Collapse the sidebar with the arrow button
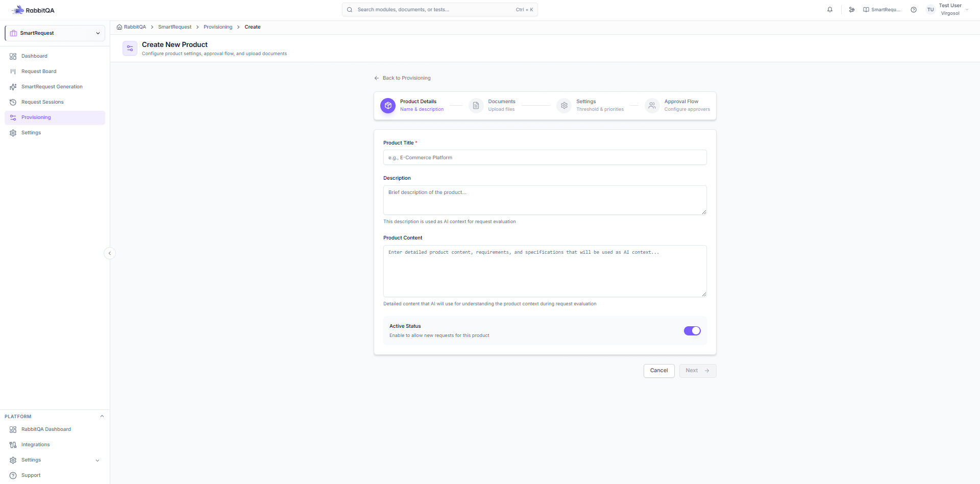Image resolution: width=980 pixels, height=484 pixels. 110,253
